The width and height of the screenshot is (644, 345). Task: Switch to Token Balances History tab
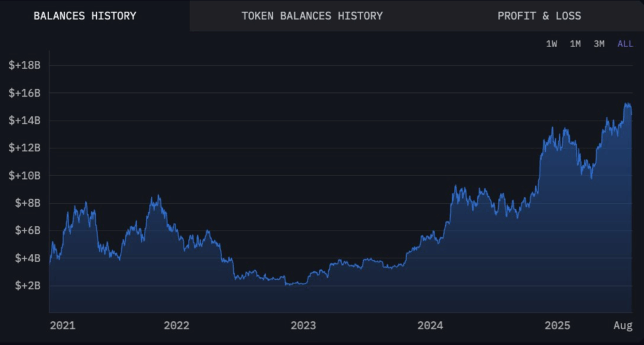pos(312,16)
